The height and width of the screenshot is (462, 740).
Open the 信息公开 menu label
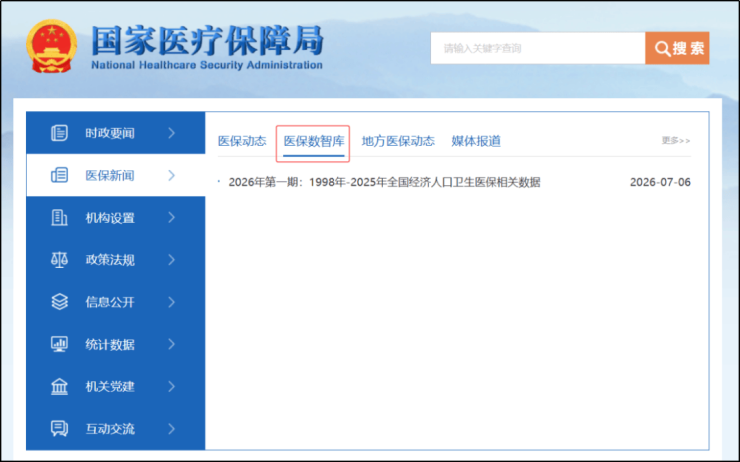click(110, 302)
